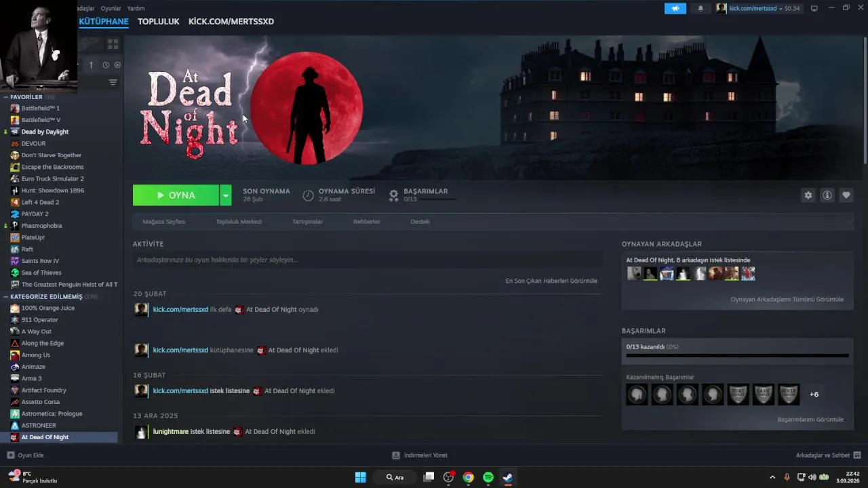Click Oynayan Arkadaşların Tümünü Görüntüle

787,300
